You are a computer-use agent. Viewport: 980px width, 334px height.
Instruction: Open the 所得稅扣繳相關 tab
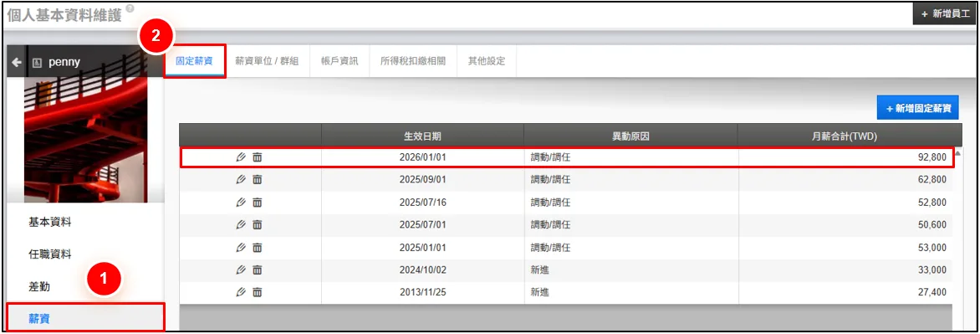point(413,61)
